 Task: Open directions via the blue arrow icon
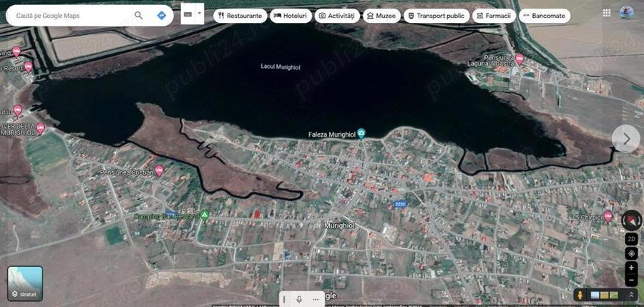[x=162, y=16]
